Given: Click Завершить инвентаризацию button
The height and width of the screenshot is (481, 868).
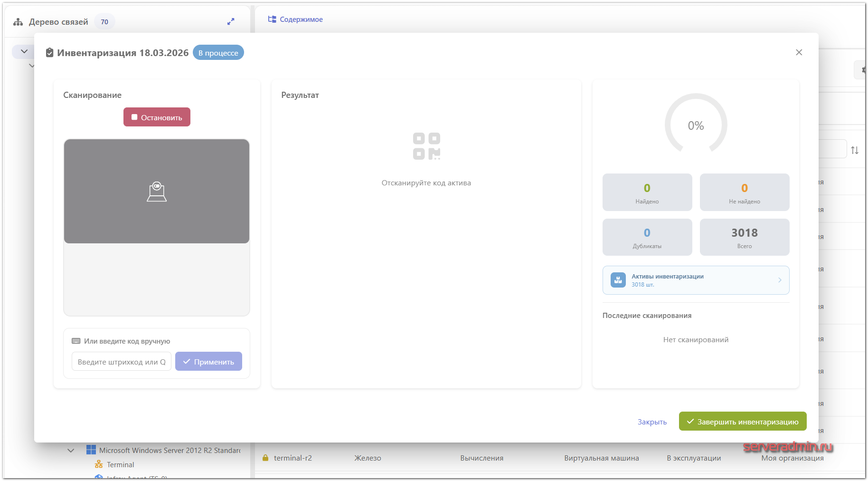Looking at the screenshot, I should (x=742, y=421).
